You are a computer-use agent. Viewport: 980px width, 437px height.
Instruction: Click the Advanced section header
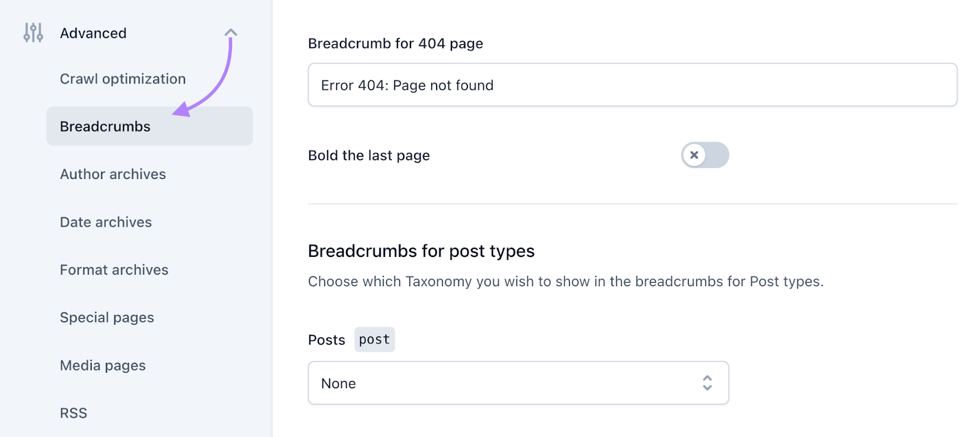92,33
